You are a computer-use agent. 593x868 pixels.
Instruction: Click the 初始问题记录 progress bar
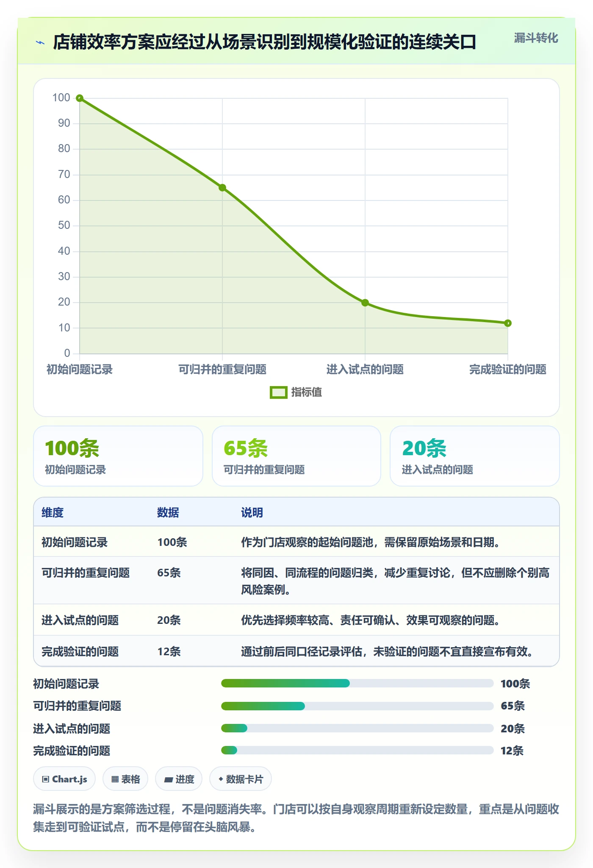[357, 683]
